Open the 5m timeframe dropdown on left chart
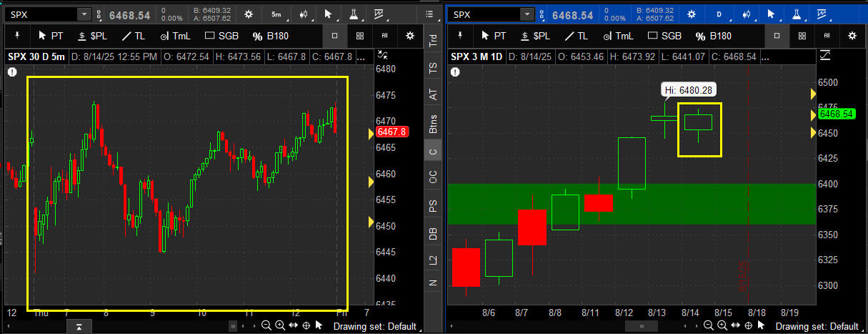Viewport: 868px width, 334px height. click(x=276, y=14)
